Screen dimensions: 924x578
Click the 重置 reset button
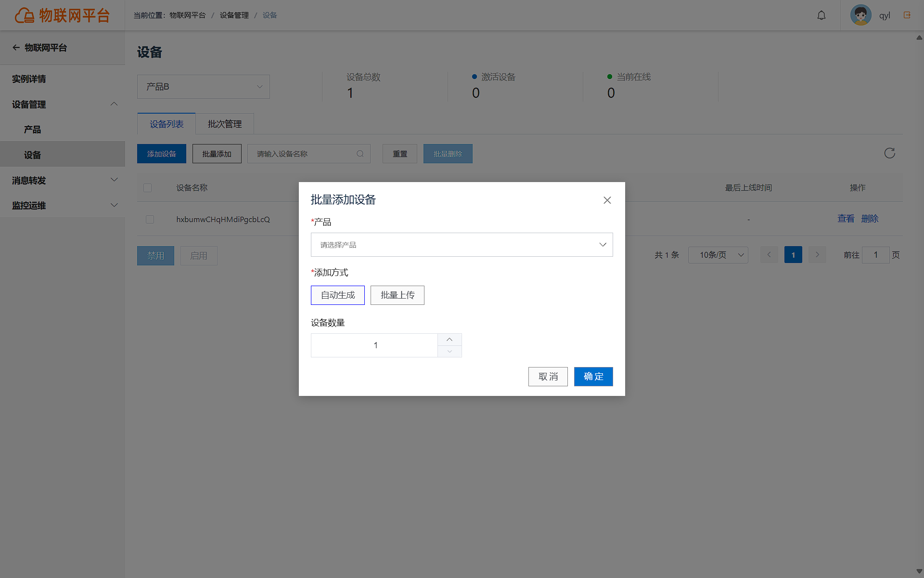pyautogui.click(x=400, y=154)
